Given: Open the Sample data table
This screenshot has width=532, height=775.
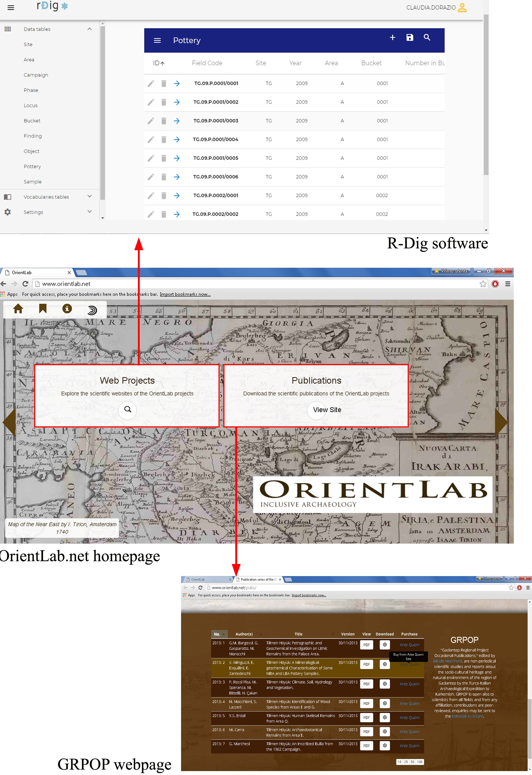Looking at the screenshot, I should tap(33, 182).
